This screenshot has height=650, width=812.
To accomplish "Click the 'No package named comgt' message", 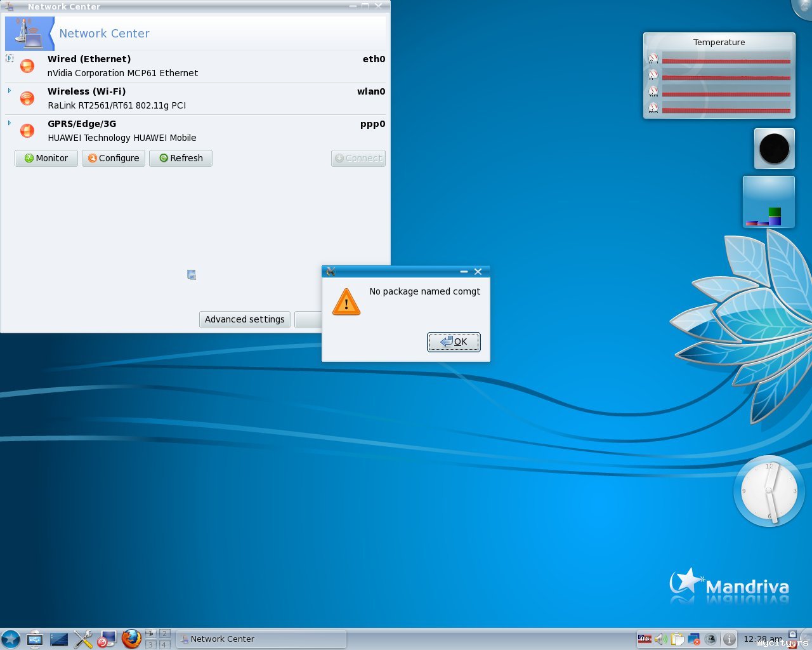I will pos(425,291).
